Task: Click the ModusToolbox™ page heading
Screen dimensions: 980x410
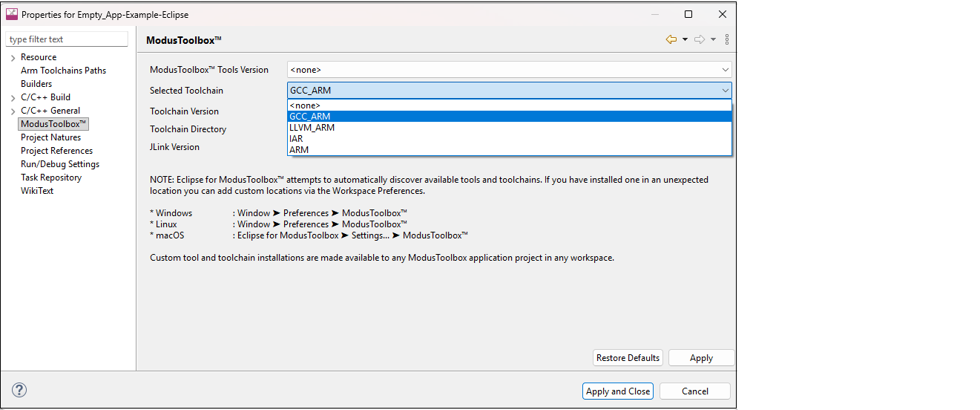Action: tap(184, 40)
